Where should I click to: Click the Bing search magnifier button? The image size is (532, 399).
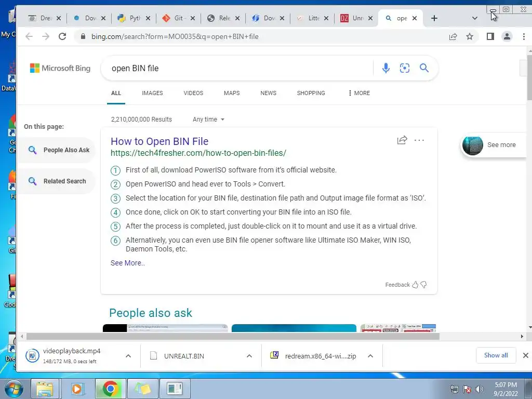(x=424, y=68)
